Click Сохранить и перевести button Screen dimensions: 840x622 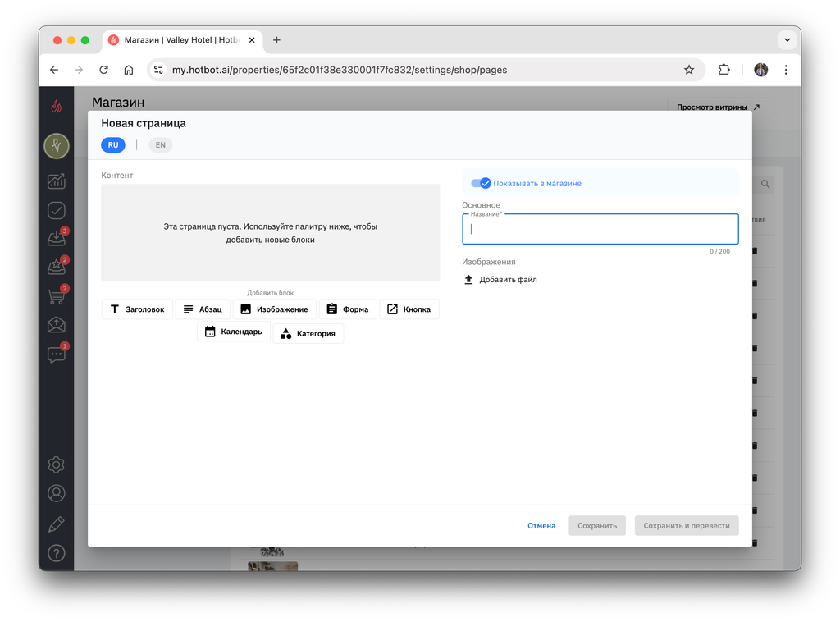(687, 525)
